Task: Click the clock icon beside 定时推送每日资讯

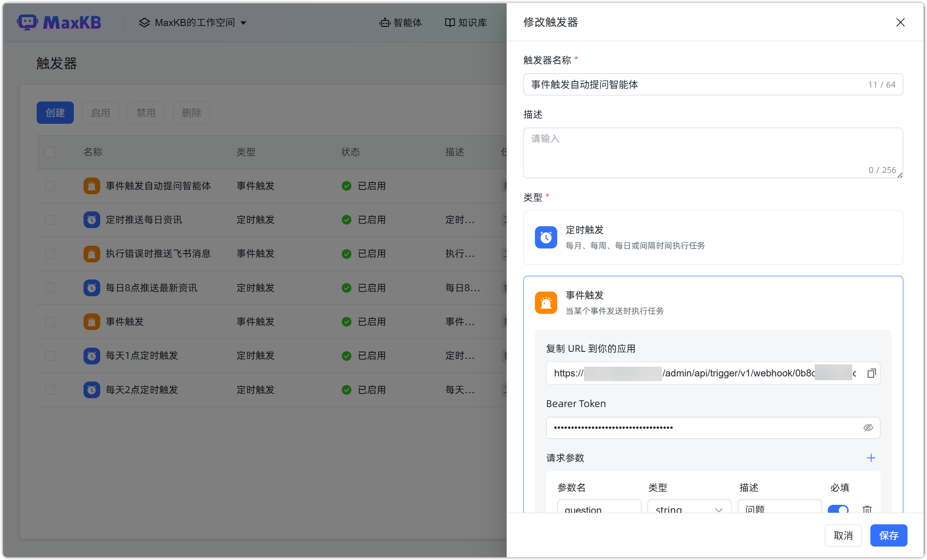Action: point(91,220)
